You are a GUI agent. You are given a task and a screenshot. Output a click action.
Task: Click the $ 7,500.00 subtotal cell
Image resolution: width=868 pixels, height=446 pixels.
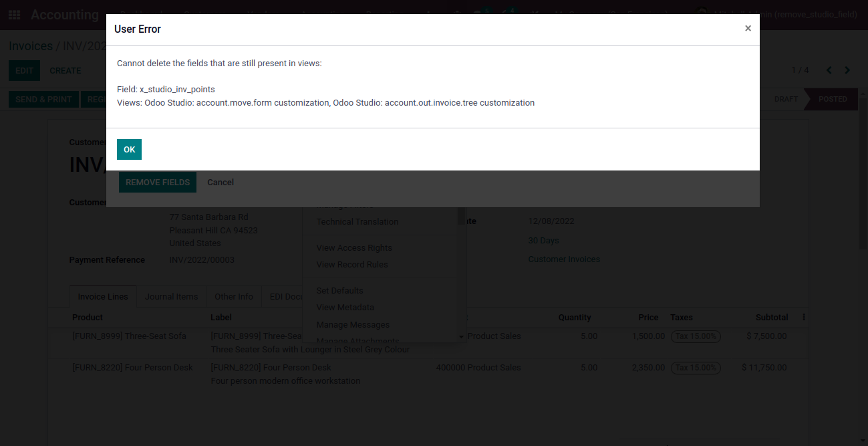pos(766,336)
